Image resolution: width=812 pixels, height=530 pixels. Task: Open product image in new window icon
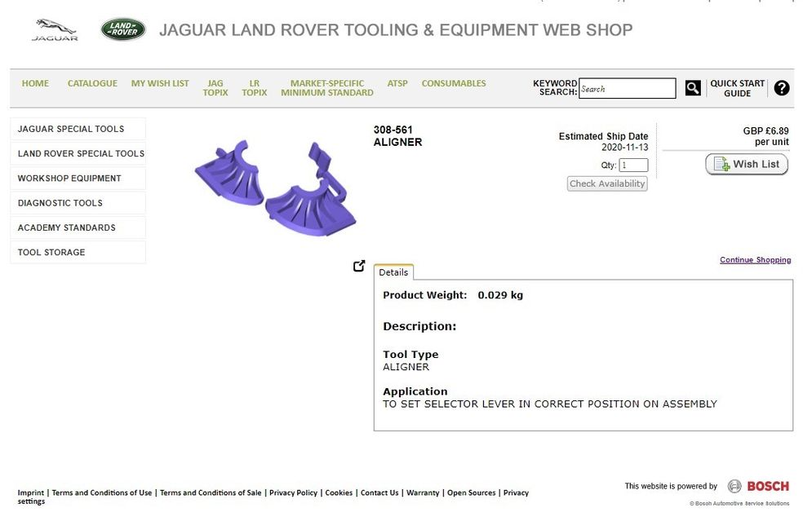pos(359,266)
